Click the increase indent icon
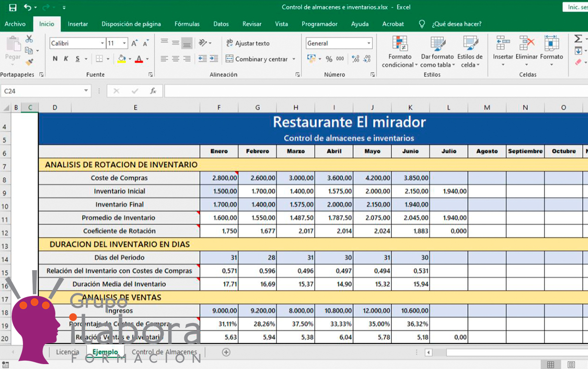Screen dimensions: 588x369 pyautogui.click(x=214, y=59)
